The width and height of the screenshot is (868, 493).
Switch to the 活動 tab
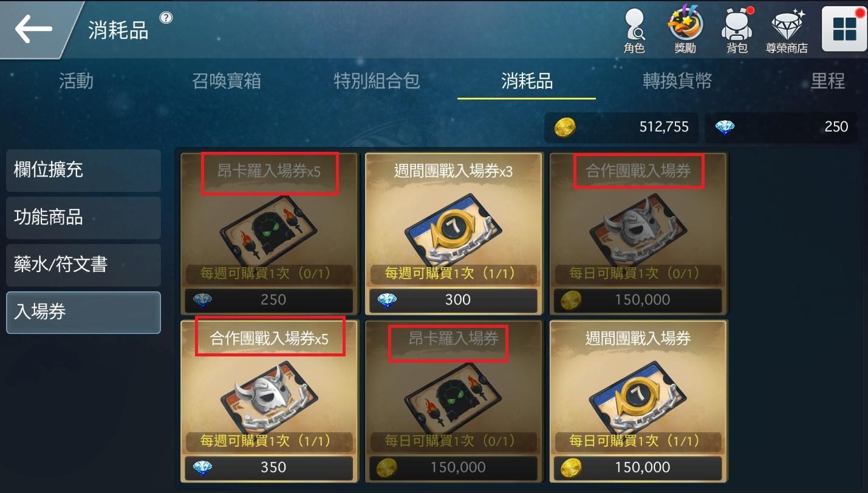pos(77,81)
